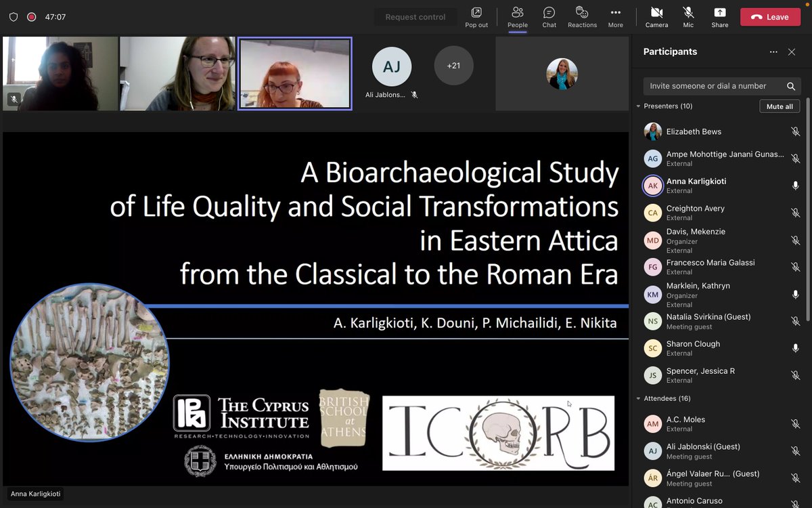Open Share content tray
This screenshot has height=508, width=812.
pos(720,17)
